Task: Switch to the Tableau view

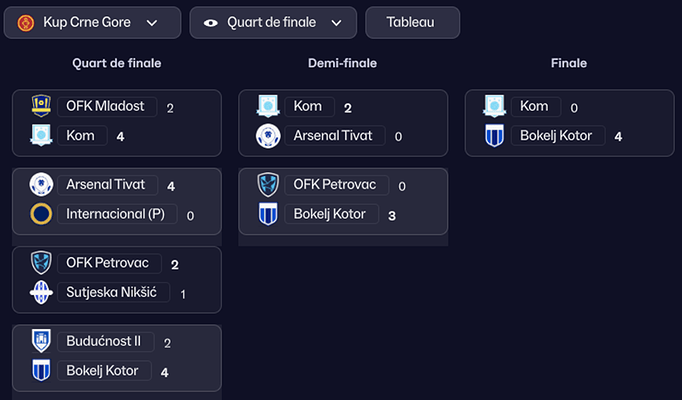Action: 412,22
